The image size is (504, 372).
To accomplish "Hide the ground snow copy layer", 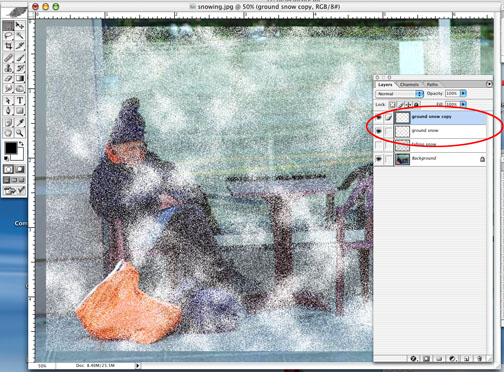I will point(379,117).
